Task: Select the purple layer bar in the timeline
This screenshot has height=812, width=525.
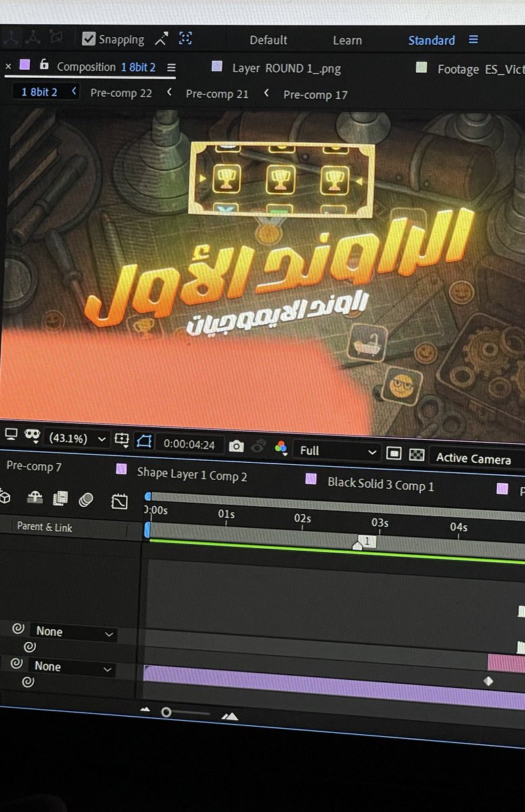Action: pos(334,685)
